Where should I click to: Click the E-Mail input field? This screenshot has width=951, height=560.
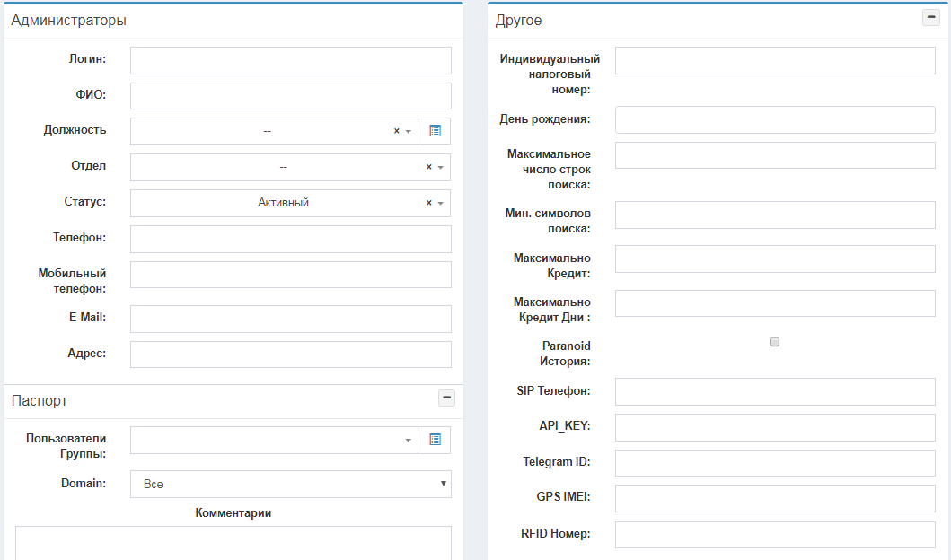pyautogui.click(x=290, y=319)
